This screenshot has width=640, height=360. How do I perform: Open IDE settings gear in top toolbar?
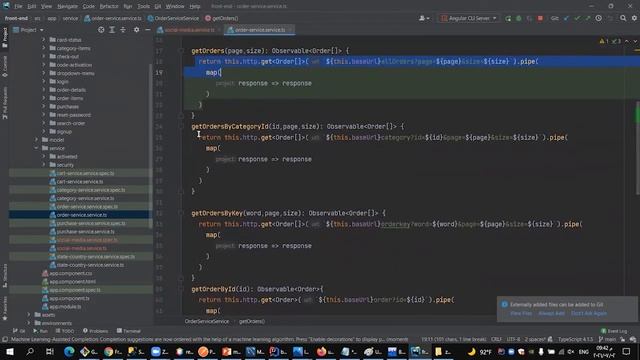point(634,18)
